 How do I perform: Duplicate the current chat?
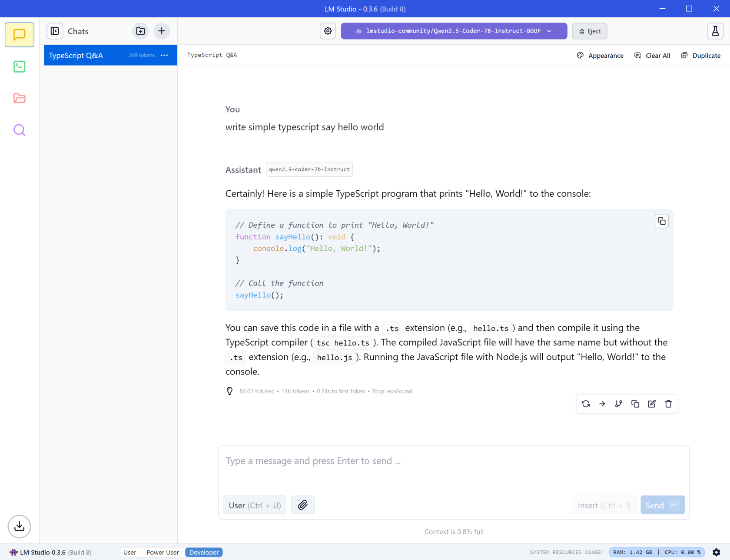point(701,55)
